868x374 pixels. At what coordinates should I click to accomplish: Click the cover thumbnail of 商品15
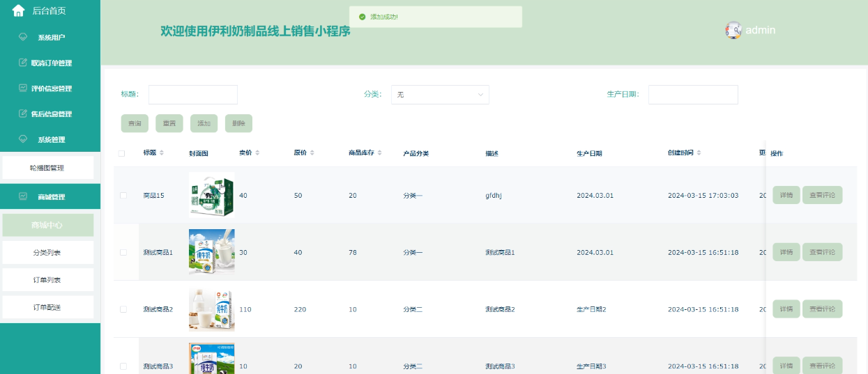pyautogui.click(x=212, y=195)
